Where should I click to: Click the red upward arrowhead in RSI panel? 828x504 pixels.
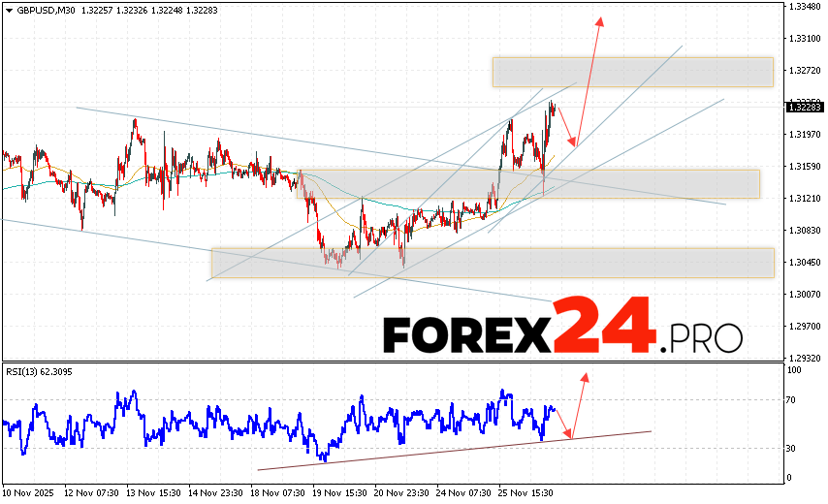(585, 375)
